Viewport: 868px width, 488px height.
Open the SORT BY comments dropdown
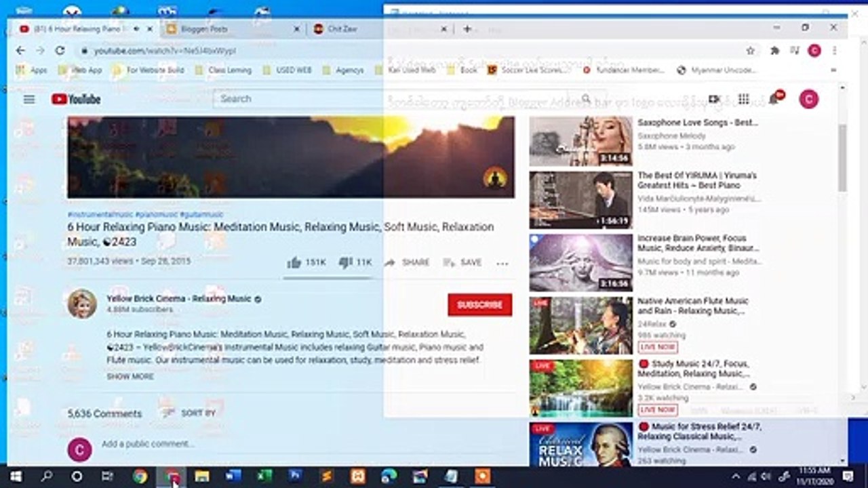[188, 413]
